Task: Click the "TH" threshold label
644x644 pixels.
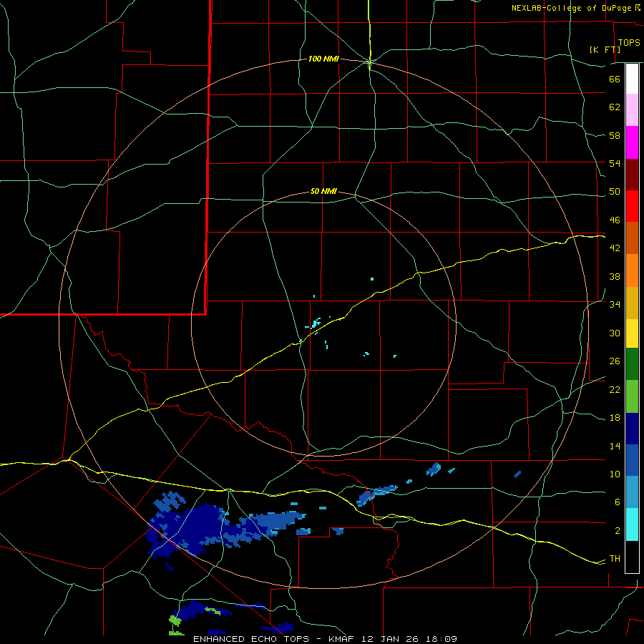Action: pyautogui.click(x=615, y=559)
